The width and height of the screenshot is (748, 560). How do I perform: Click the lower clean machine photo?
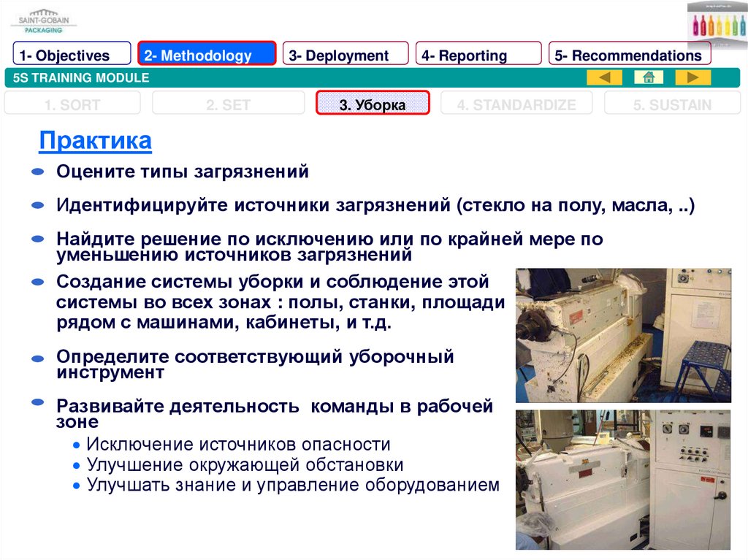623,480
